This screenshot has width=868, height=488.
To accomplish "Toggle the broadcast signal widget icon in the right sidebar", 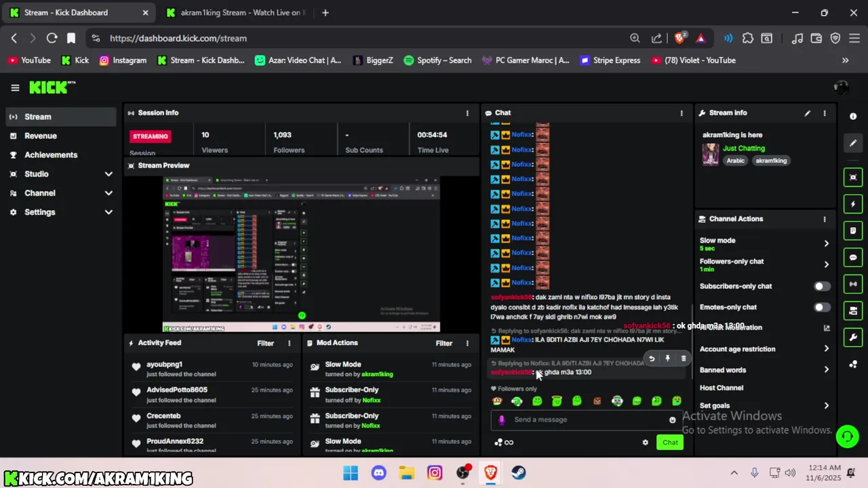I will [853, 284].
